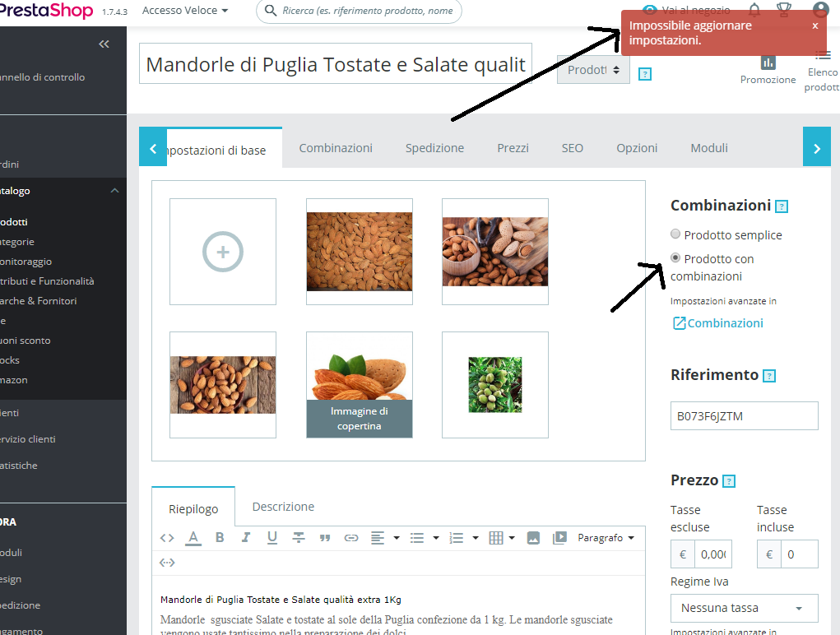
Task: Open the Paragrafo style dropdown
Action: pos(606,538)
